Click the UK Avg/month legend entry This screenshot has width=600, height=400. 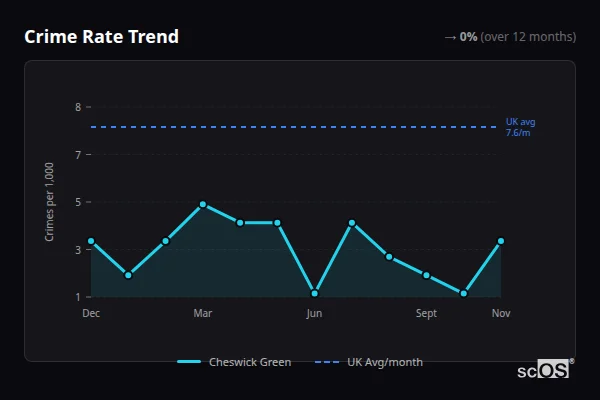click(x=369, y=362)
